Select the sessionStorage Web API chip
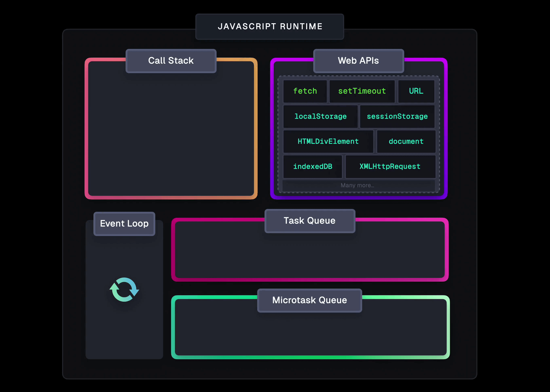Screen dimensions: 550x392 click(397, 116)
